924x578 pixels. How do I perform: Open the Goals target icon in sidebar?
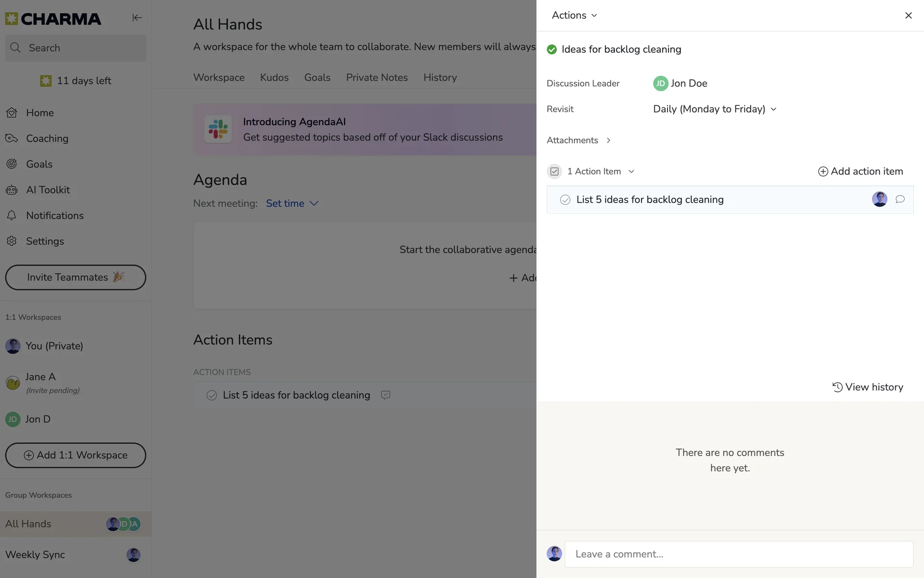[x=12, y=164]
